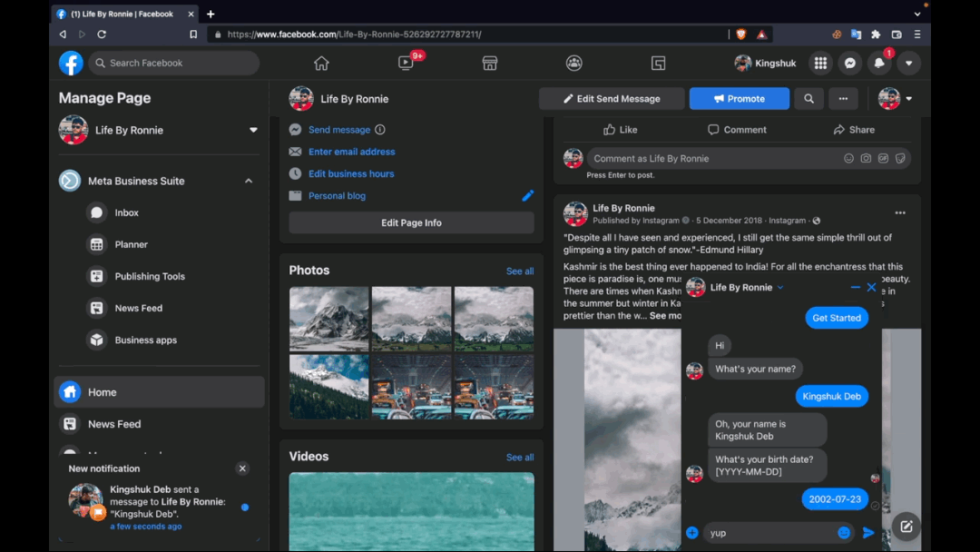The height and width of the screenshot is (552, 980).
Task: Open the Facebook menu grid icon
Action: pyautogui.click(x=820, y=64)
